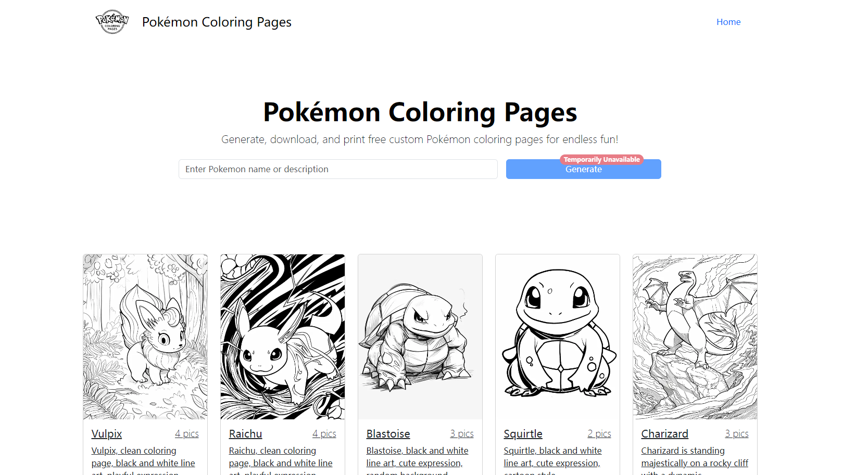Open the Raichu coloring page
This screenshot has height=475, width=868.
click(x=245, y=433)
